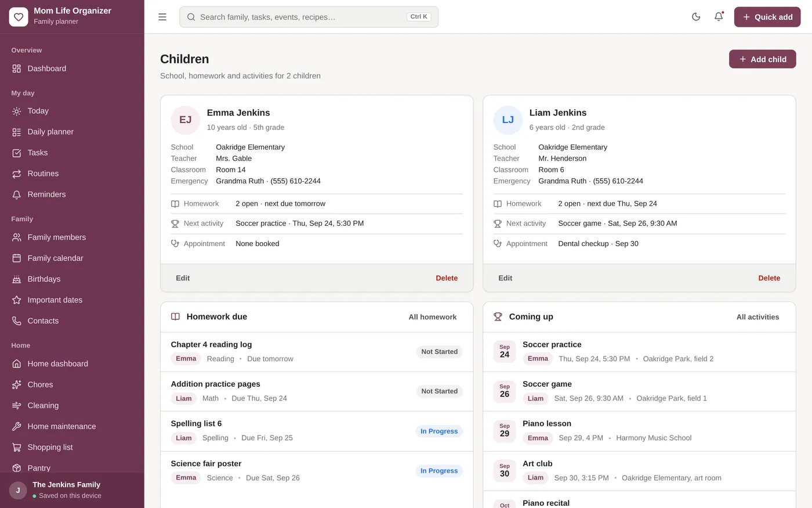Click the Shopping list cart icon

coord(17,448)
